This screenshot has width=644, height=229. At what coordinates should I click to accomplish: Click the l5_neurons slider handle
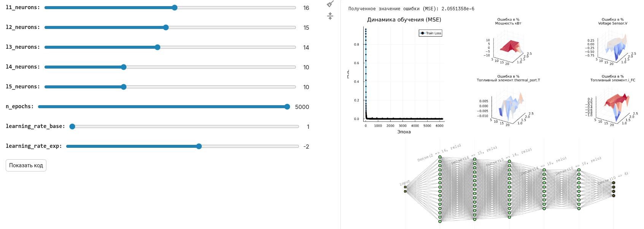pyautogui.click(x=124, y=87)
